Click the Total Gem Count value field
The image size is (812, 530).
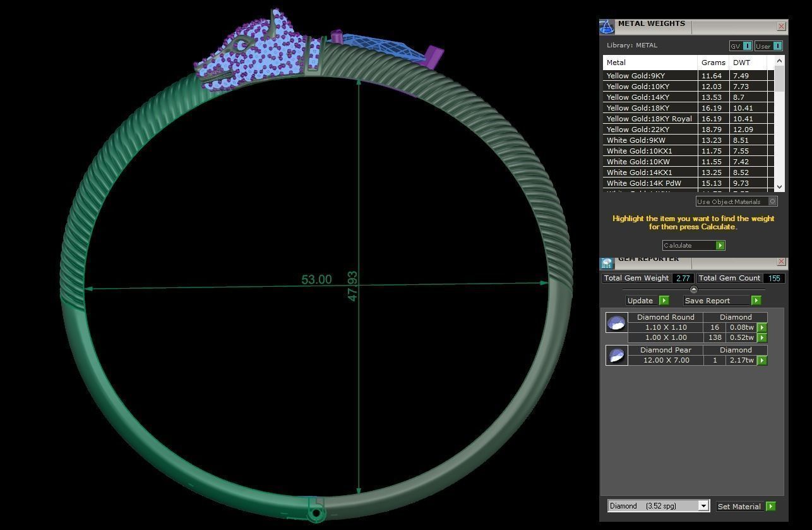tap(774, 278)
